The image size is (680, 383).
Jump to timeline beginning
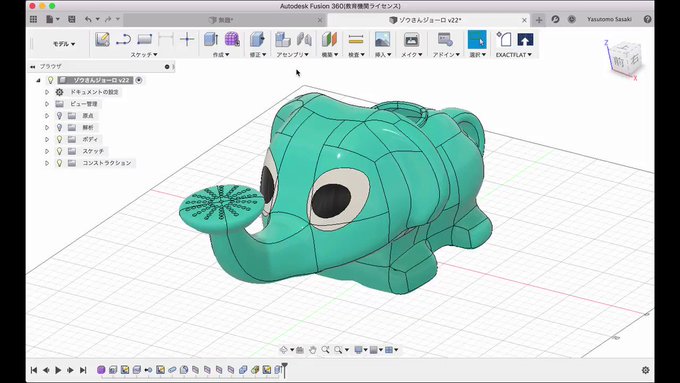pos(34,370)
